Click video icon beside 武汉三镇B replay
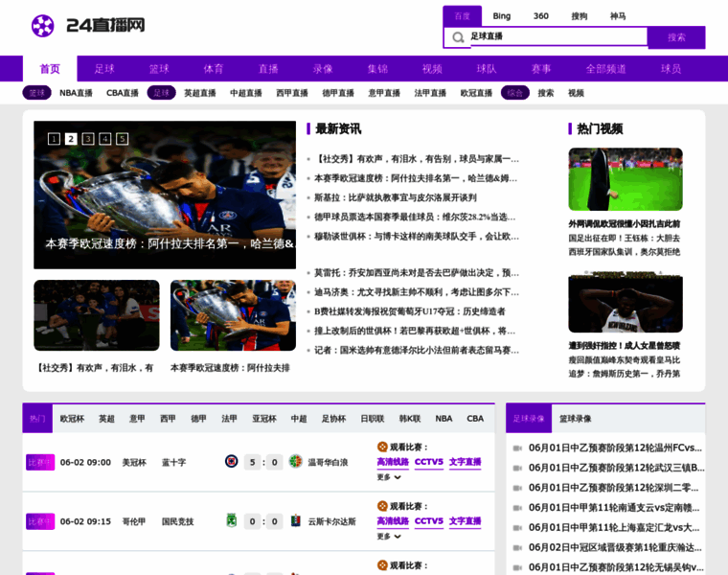The image size is (728, 575). 517,469
